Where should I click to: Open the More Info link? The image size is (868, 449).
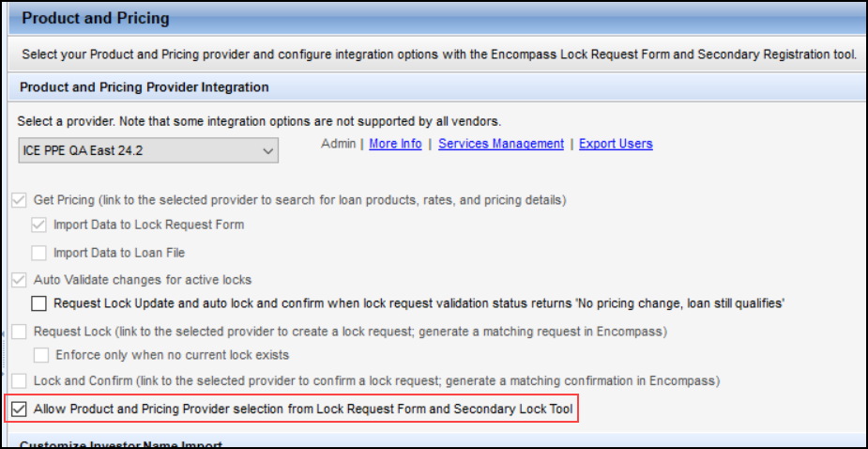click(395, 144)
